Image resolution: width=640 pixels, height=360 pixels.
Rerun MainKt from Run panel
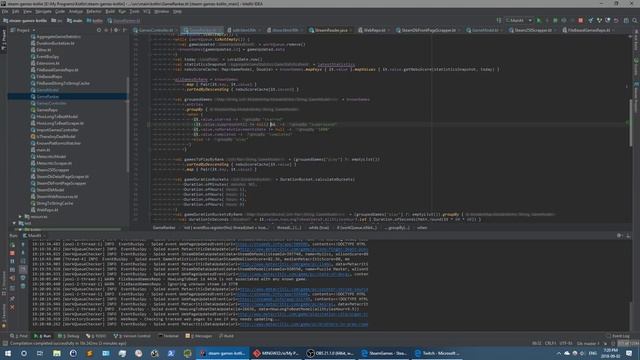(12, 244)
